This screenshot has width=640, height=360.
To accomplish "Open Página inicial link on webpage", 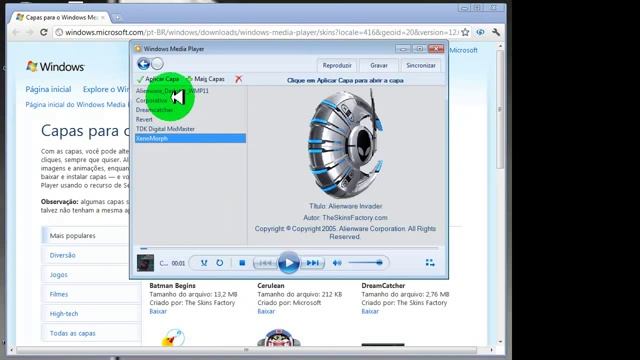I will point(48,89).
